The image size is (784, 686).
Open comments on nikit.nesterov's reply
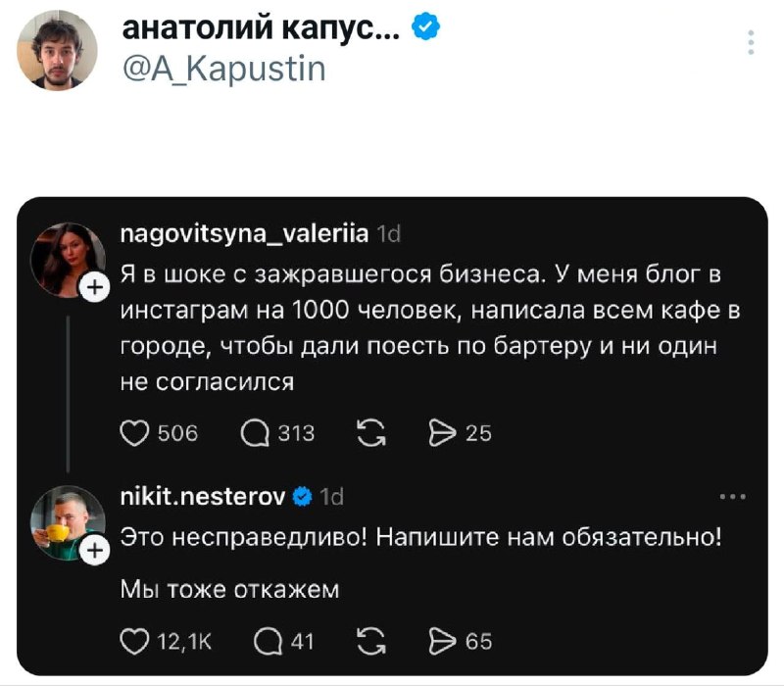pyautogui.click(x=267, y=642)
